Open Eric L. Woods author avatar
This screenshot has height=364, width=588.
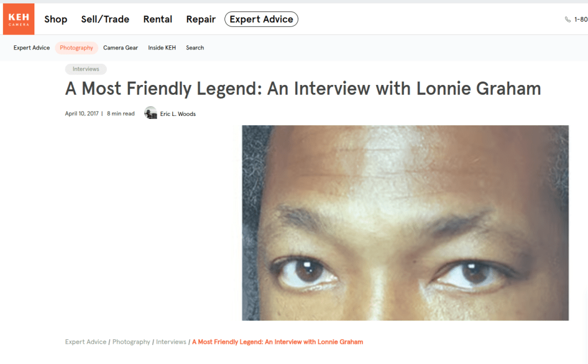pos(151,113)
